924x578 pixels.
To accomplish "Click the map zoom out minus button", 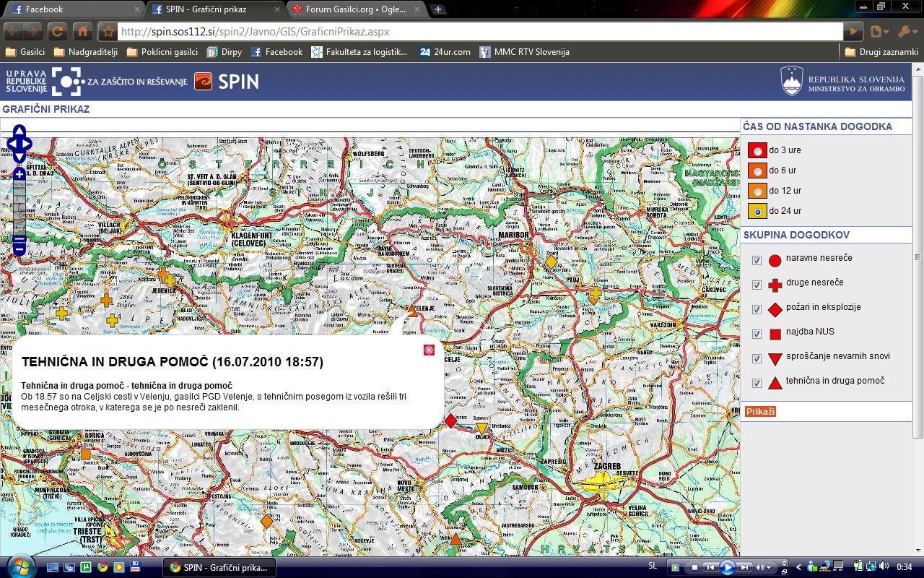I will 19,242.
